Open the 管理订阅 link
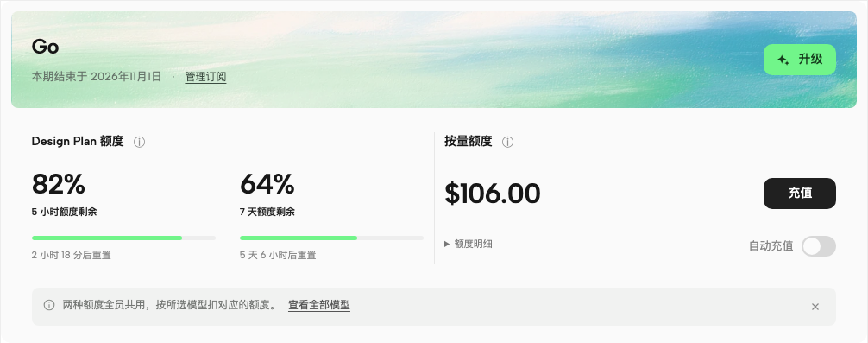Image resolution: width=868 pixels, height=343 pixels. [205, 77]
